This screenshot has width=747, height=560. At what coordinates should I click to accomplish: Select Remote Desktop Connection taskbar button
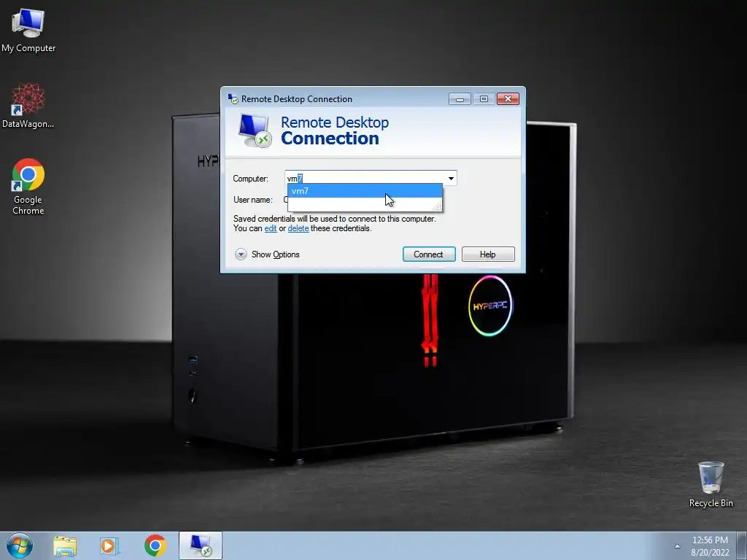[x=201, y=545]
